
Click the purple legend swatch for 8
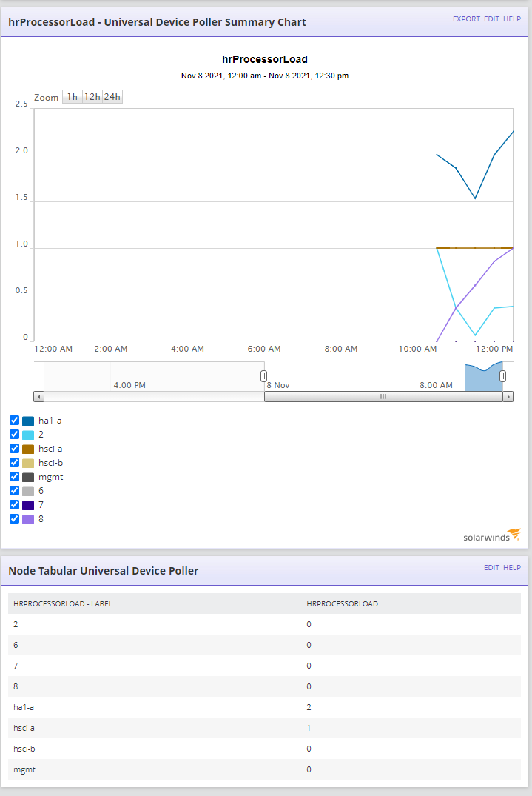(x=28, y=519)
